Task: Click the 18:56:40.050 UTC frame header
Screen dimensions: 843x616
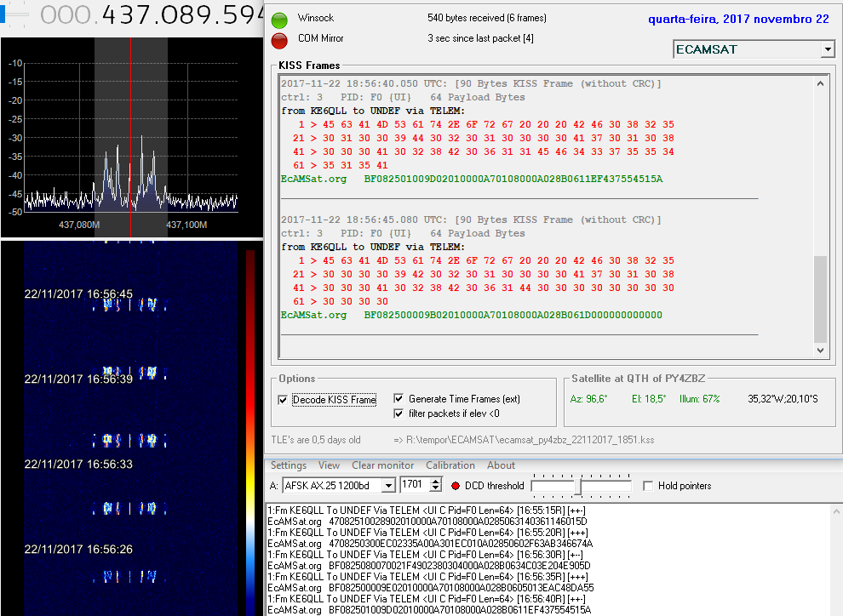Action: [x=470, y=83]
